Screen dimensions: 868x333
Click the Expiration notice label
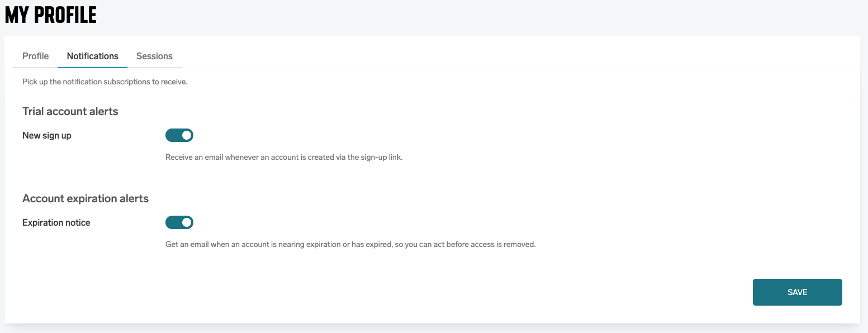coord(56,222)
